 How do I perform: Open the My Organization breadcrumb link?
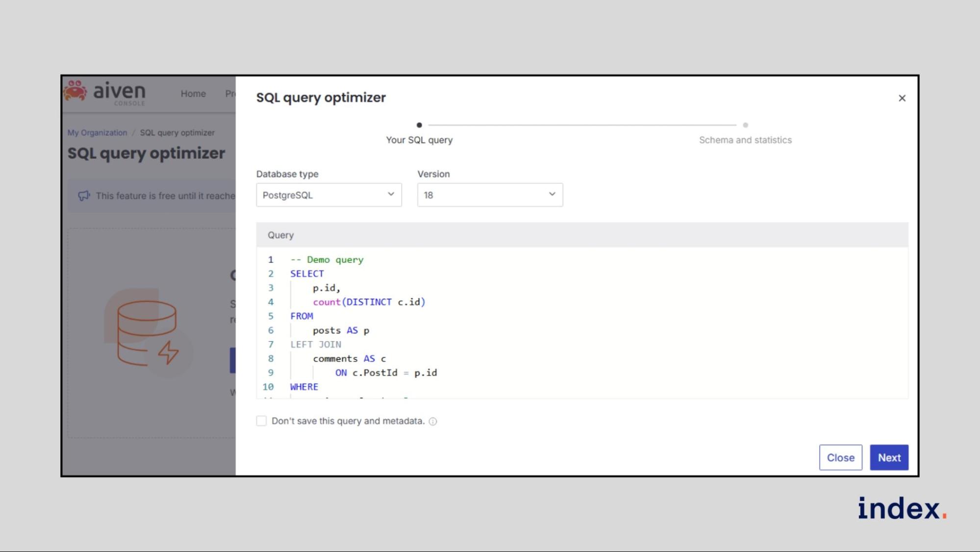tap(97, 133)
